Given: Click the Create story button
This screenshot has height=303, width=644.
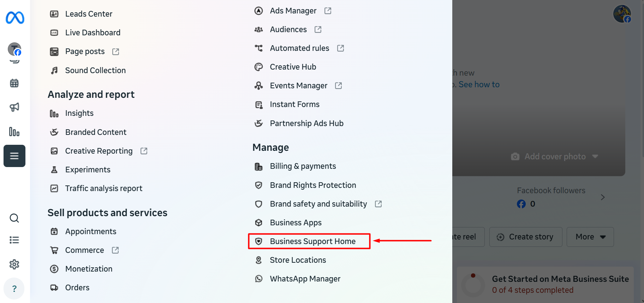Looking at the screenshot, I should [526, 237].
